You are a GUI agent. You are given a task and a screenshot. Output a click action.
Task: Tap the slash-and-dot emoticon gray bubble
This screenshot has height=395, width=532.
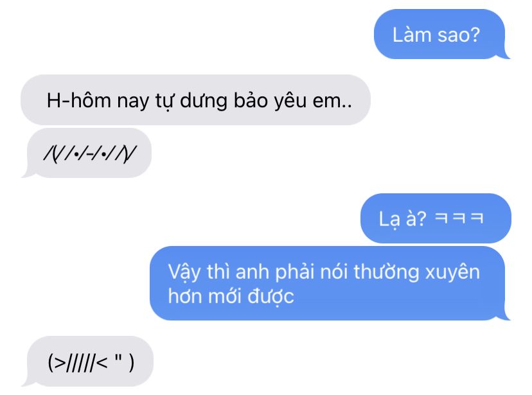point(89,154)
